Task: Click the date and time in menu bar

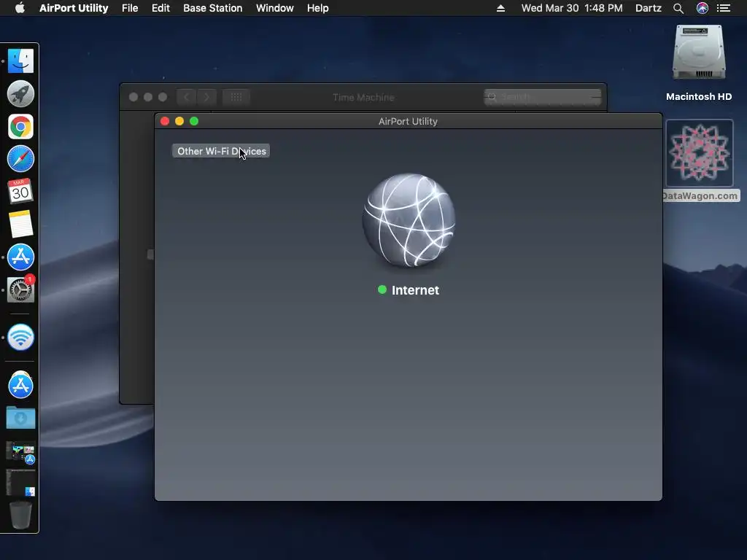Action: tap(572, 8)
